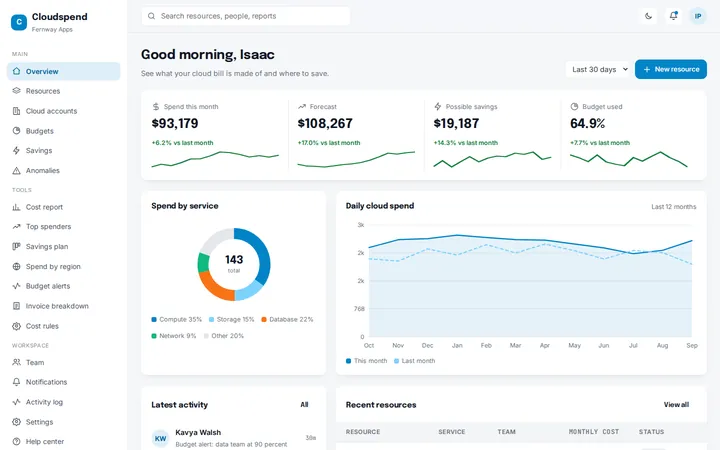Open Cloud accounts in sidebar

pyautogui.click(x=63, y=111)
